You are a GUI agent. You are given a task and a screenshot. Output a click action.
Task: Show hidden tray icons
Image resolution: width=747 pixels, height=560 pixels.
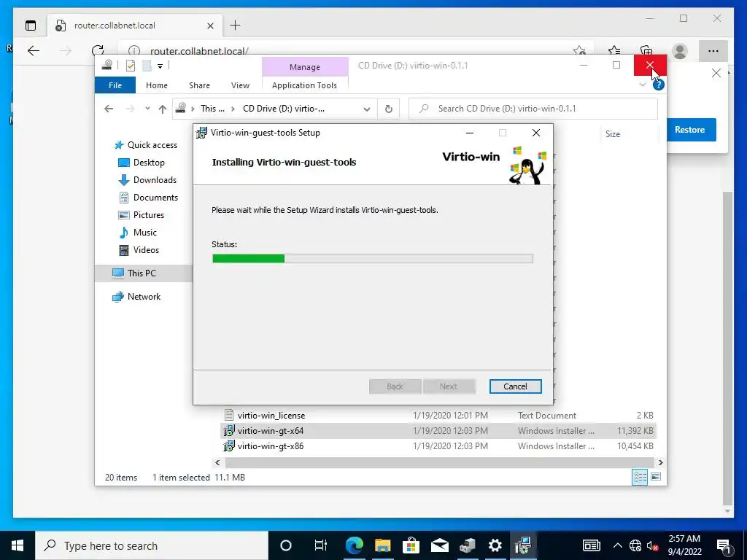(617, 545)
